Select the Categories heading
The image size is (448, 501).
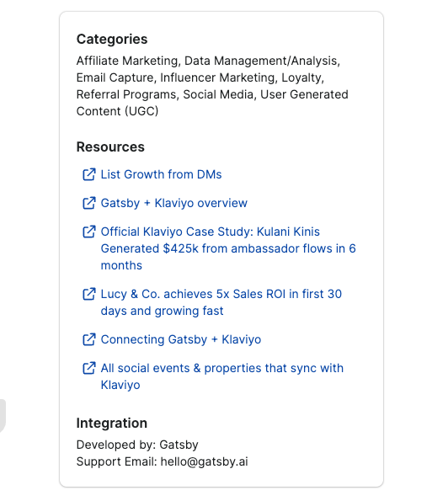point(112,39)
